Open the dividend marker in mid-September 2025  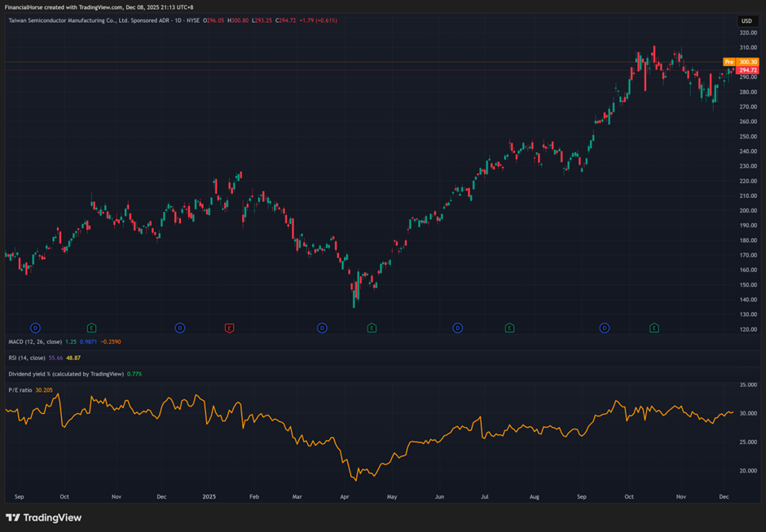pos(604,328)
